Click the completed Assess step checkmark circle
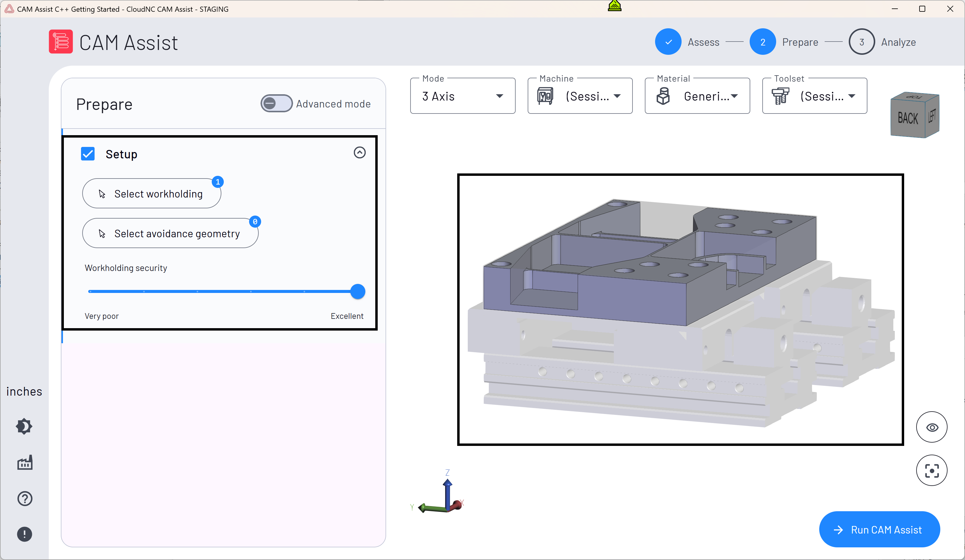This screenshot has height=560, width=965. click(668, 42)
